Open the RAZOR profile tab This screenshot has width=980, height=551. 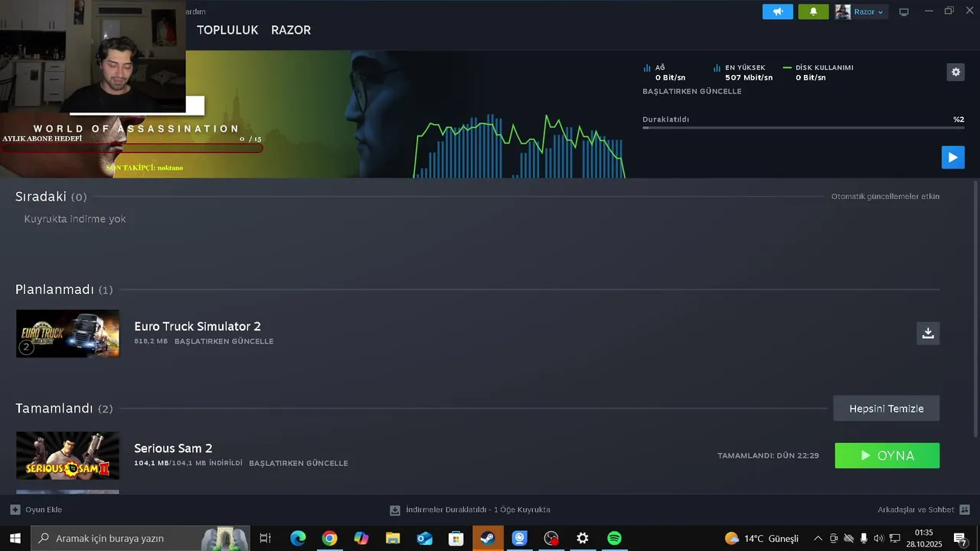tap(291, 30)
